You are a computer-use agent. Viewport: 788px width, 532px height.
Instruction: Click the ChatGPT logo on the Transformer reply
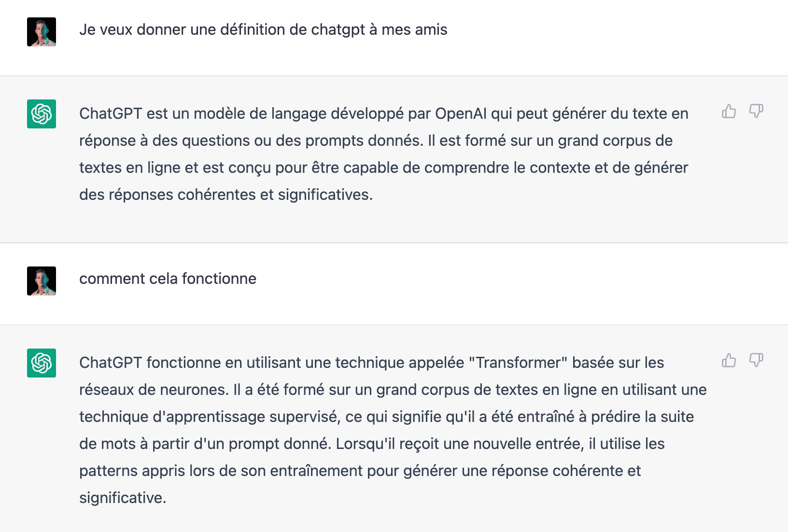pos(42,363)
